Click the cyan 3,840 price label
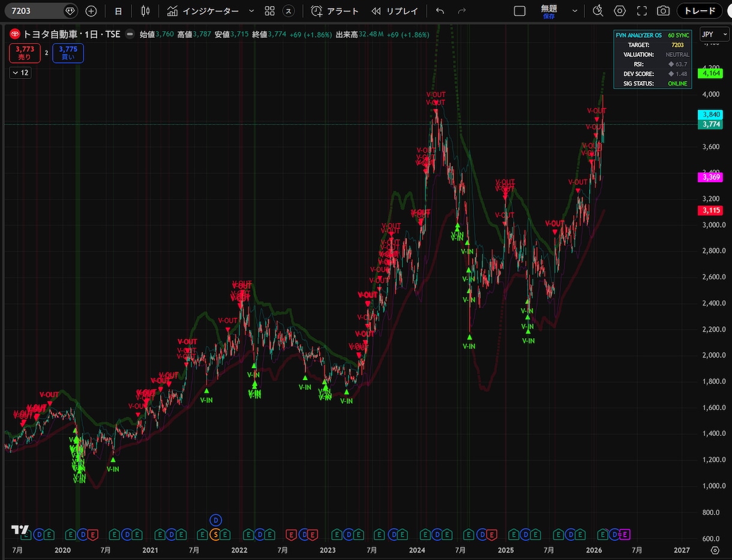Viewport: 732px width, 560px height. 710,115
